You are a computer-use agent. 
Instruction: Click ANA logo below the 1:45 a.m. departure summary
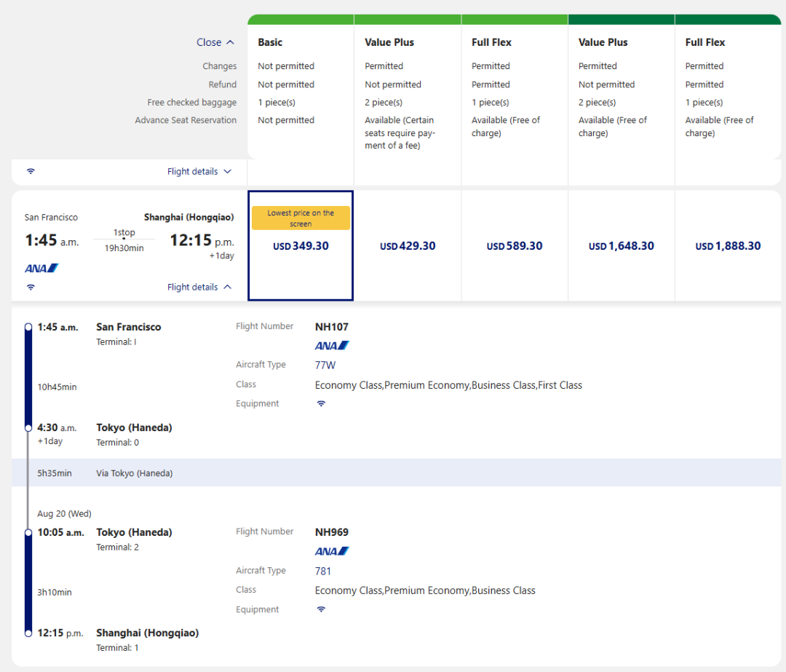[41, 269]
